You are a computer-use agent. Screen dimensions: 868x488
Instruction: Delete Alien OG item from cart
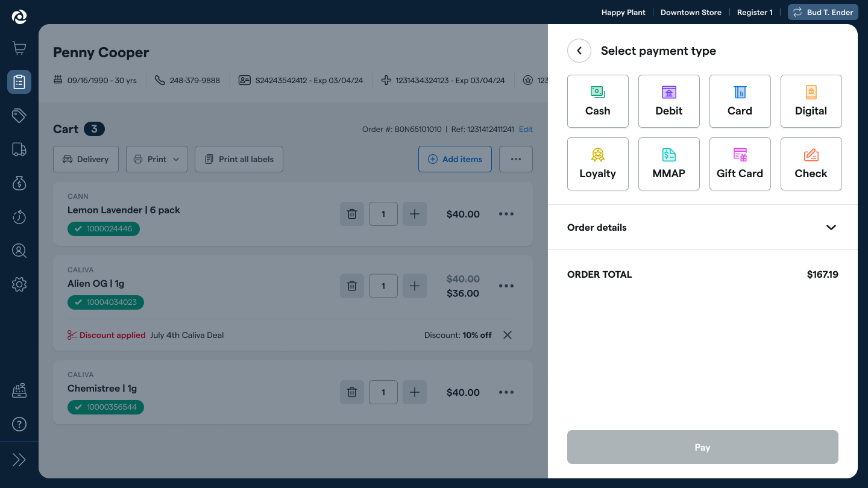(x=352, y=286)
